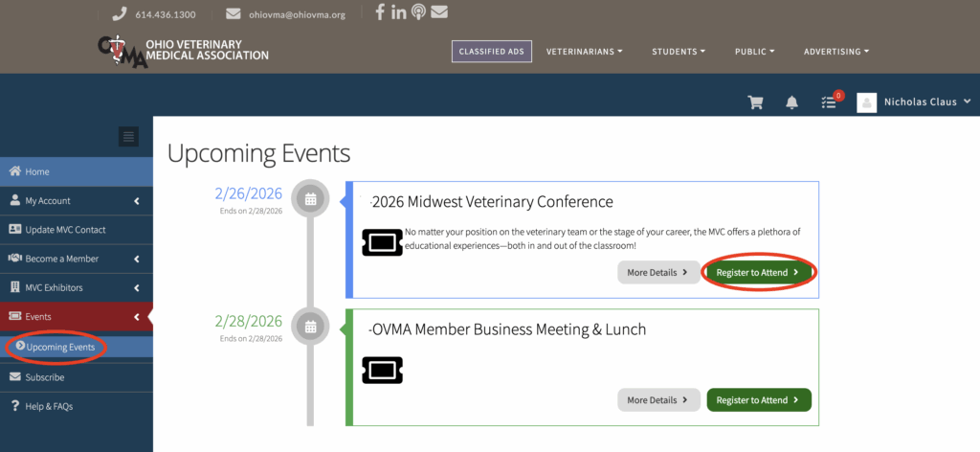Select Upcoming Events in the sidebar

(60, 347)
